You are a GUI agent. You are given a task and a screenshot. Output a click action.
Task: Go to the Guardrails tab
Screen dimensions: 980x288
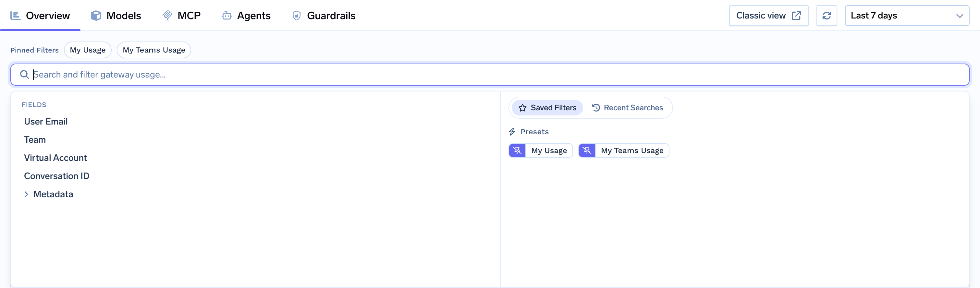(324, 16)
